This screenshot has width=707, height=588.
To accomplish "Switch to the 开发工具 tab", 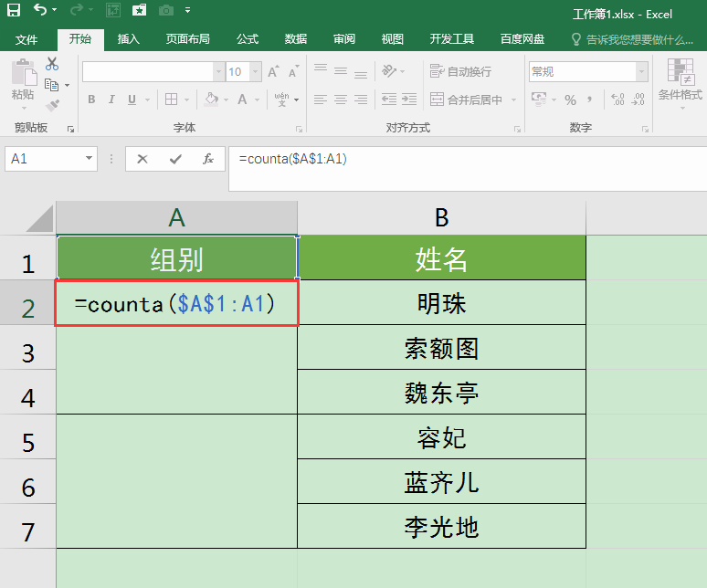I will coord(452,39).
